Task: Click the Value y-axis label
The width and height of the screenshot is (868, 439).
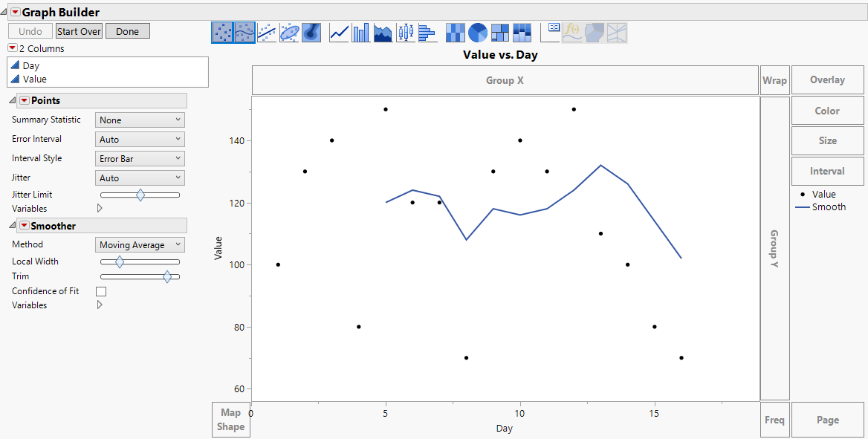Action: pyautogui.click(x=218, y=248)
